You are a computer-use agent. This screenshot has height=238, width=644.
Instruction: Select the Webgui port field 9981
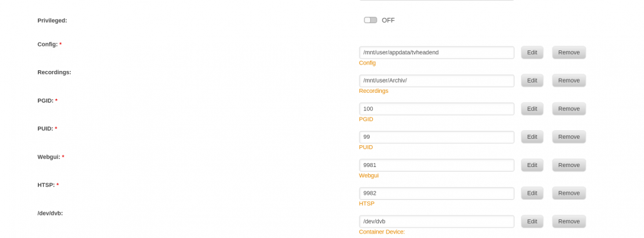click(x=437, y=165)
